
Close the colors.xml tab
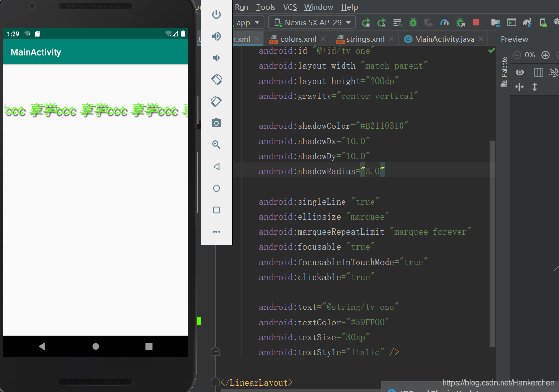(x=323, y=39)
